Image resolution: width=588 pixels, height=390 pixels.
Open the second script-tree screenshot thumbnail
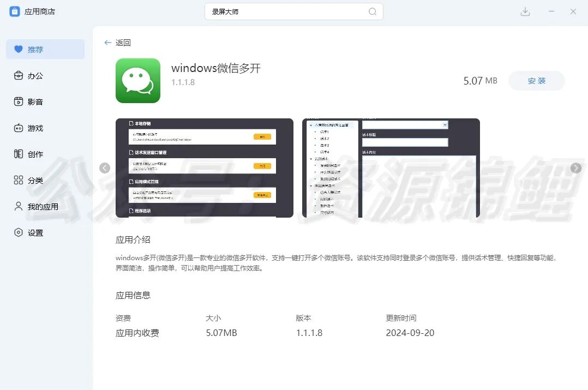[x=391, y=168]
